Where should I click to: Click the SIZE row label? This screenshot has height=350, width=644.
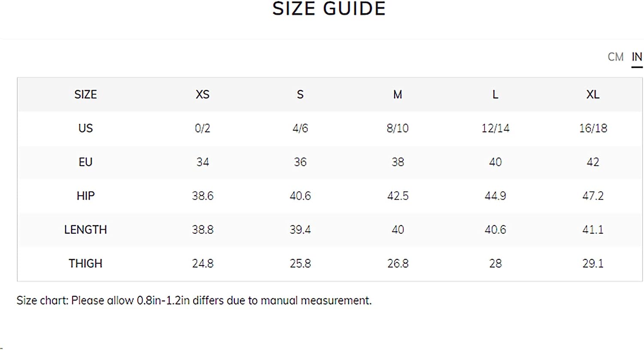(85, 94)
